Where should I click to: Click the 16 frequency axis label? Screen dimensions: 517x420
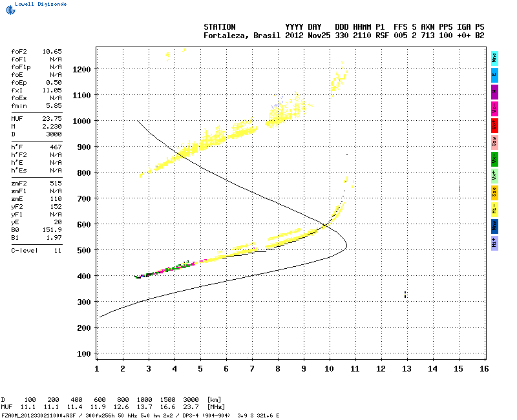coord(484,369)
